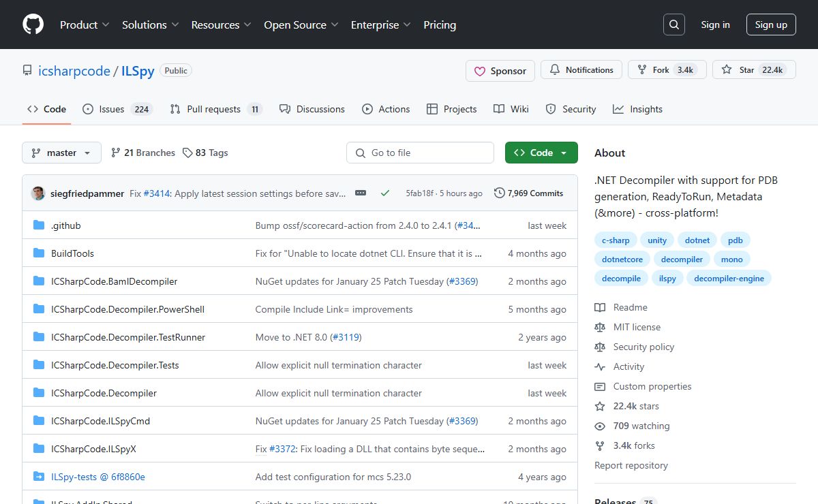Click the .github folder icon

click(x=39, y=225)
